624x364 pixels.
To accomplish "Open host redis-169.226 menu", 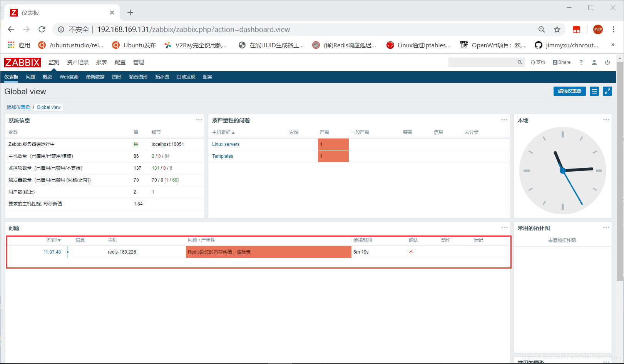I will pyautogui.click(x=122, y=252).
